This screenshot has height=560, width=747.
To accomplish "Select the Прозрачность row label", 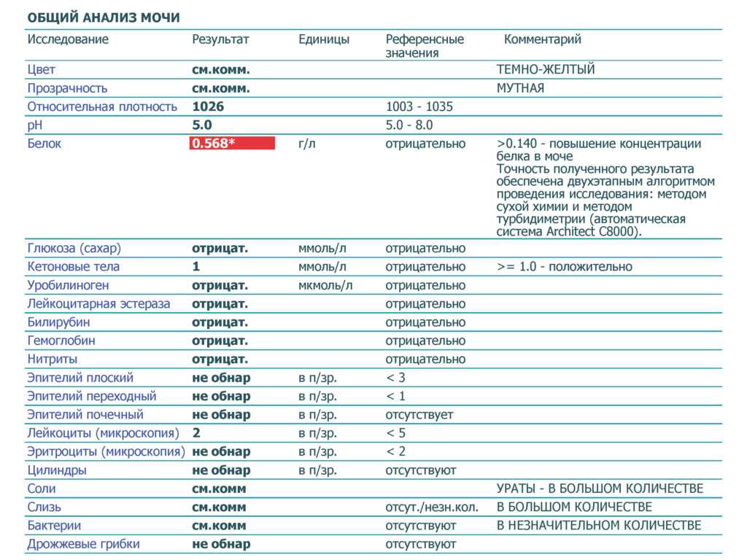I will coord(67,88).
